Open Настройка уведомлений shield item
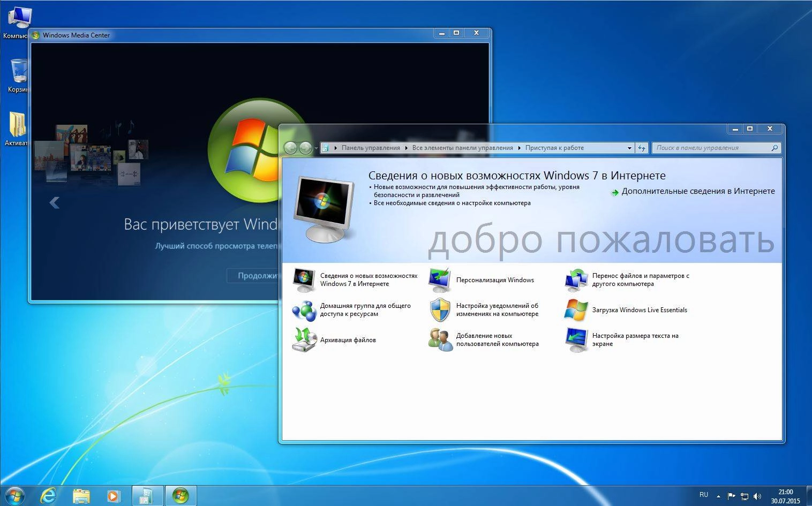 [484, 309]
